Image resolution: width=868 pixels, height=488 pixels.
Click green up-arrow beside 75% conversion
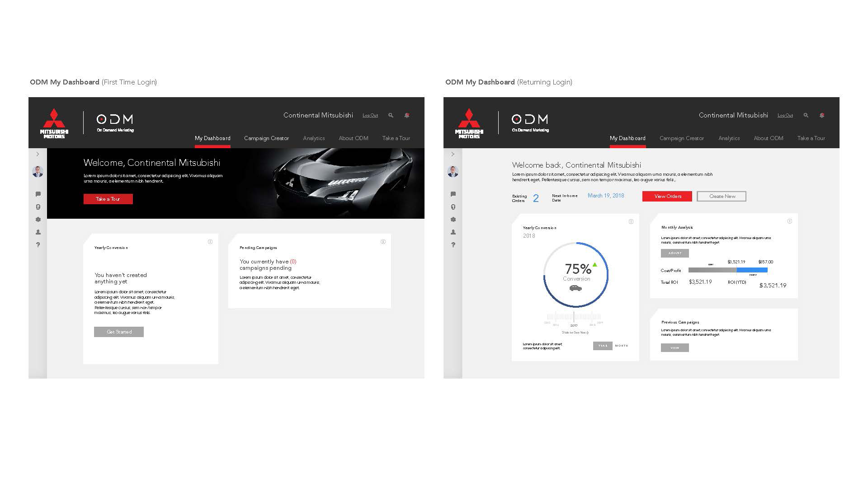(x=595, y=264)
